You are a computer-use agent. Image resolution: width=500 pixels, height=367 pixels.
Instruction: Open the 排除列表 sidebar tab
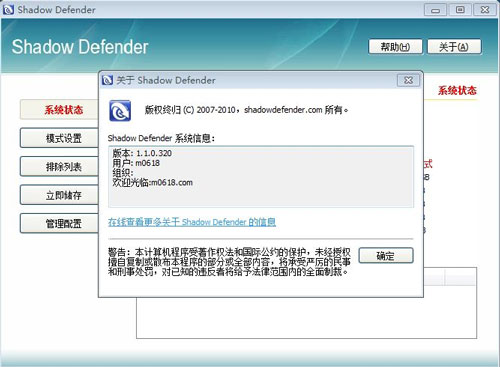pyautogui.click(x=59, y=167)
